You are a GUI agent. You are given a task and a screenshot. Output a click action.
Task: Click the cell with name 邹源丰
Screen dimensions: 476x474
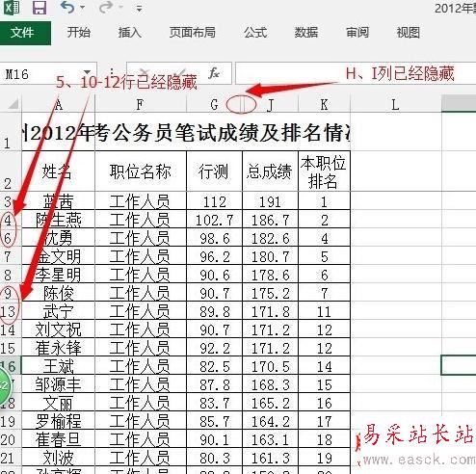click(58, 384)
